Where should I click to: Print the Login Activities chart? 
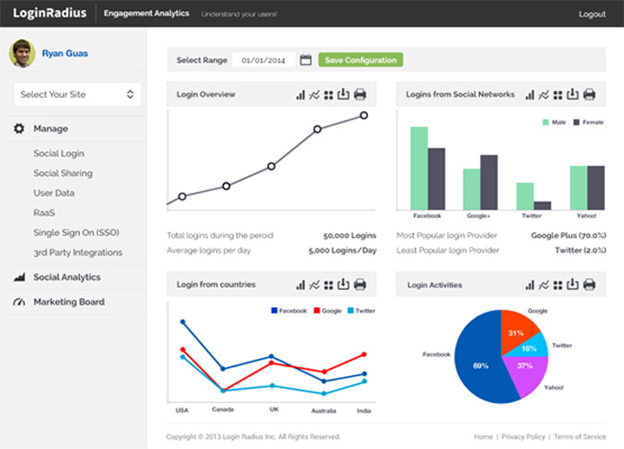click(x=589, y=284)
